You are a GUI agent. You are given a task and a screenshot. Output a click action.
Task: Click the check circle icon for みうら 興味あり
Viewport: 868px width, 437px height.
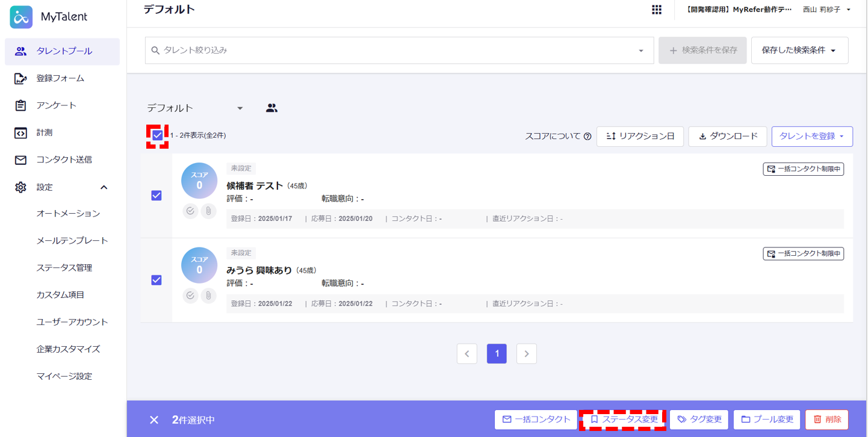190,296
